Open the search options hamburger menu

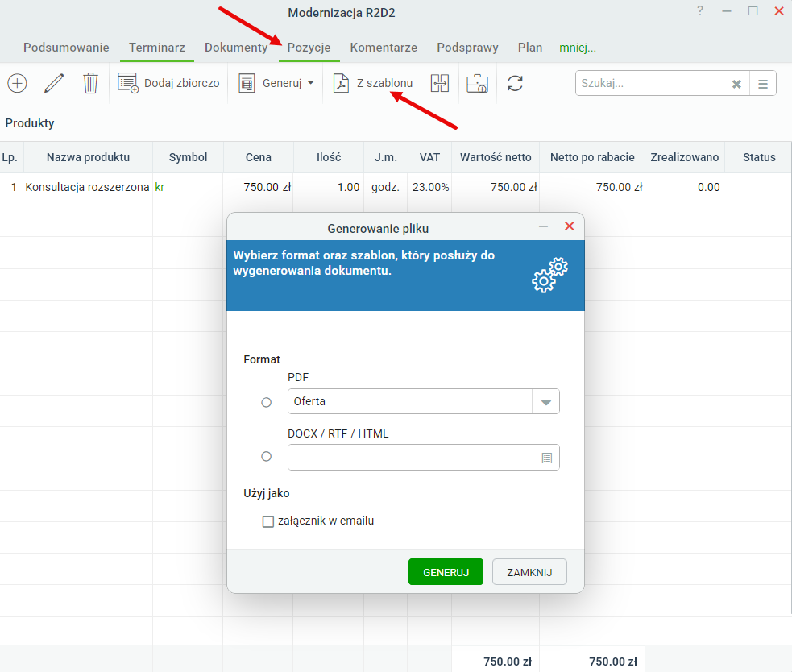point(763,84)
